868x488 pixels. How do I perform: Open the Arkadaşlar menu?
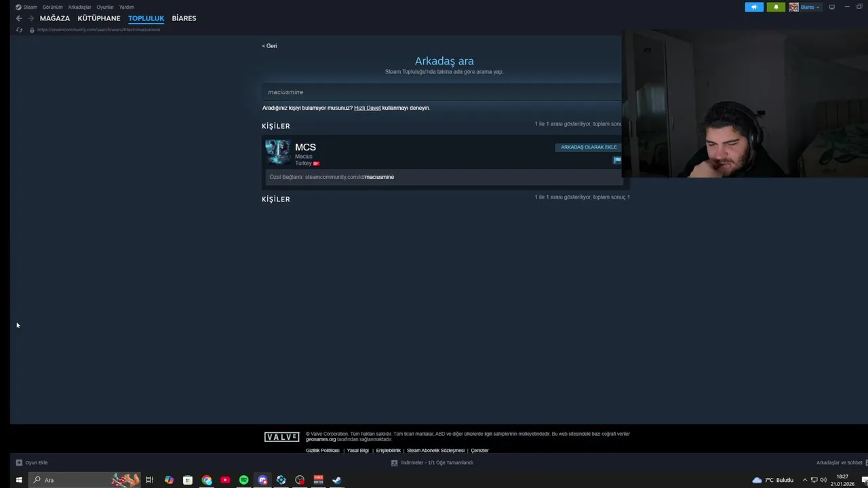pyautogui.click(x=79, y=7)
